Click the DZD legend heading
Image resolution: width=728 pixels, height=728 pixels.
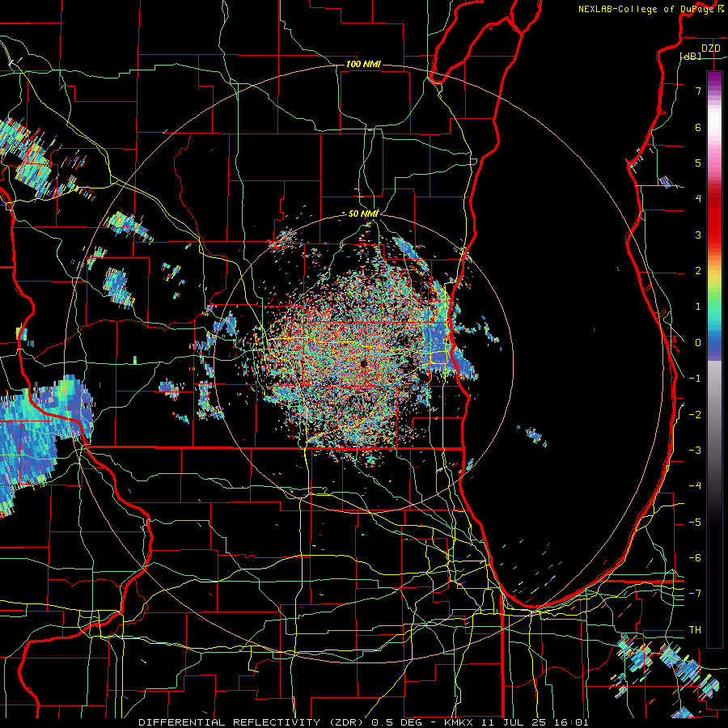[x=710, y=49]
